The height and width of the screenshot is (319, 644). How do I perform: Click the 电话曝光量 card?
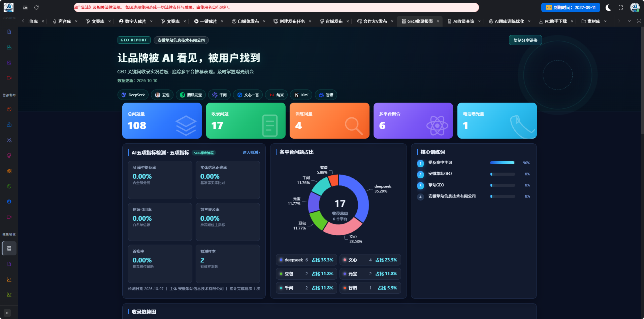pyautogui.click(x=497, y=121)
